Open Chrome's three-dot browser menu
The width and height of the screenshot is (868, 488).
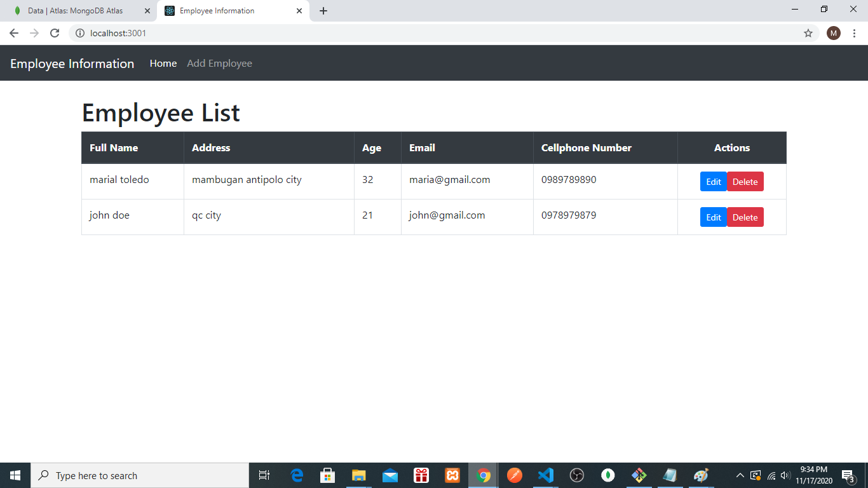[855, 33]
